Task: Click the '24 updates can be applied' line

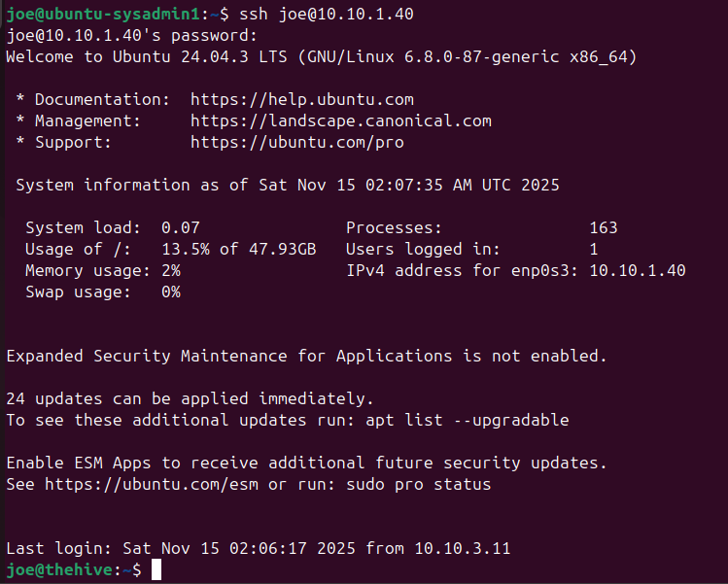Action: pyautogui.click(x=190, y=398)
